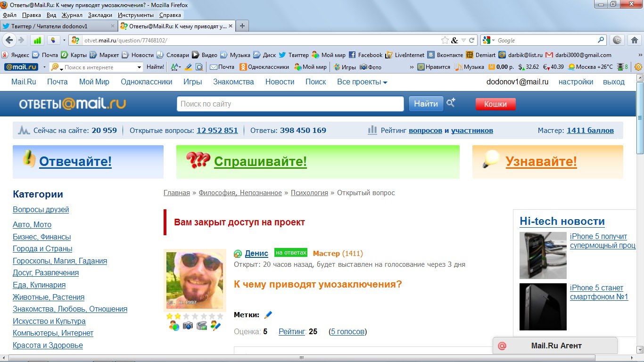Go back with the browser back arrow
644x362 pixels.
tap(9, 40)
